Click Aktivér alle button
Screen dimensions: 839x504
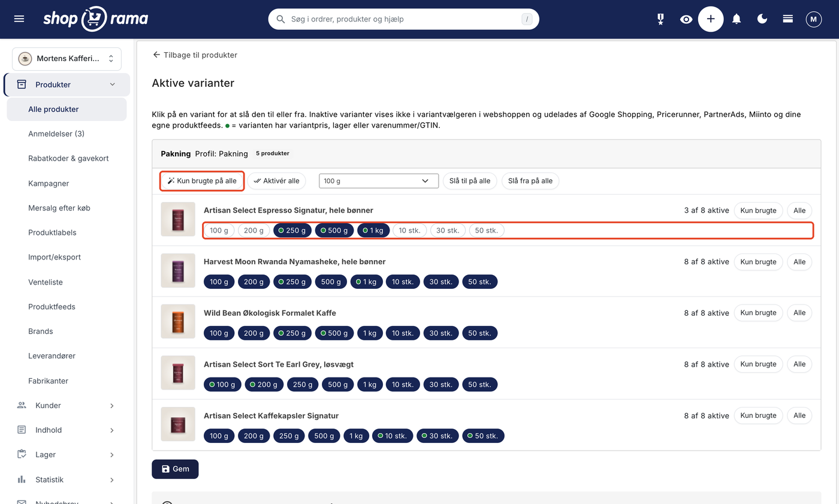point(277,181)
